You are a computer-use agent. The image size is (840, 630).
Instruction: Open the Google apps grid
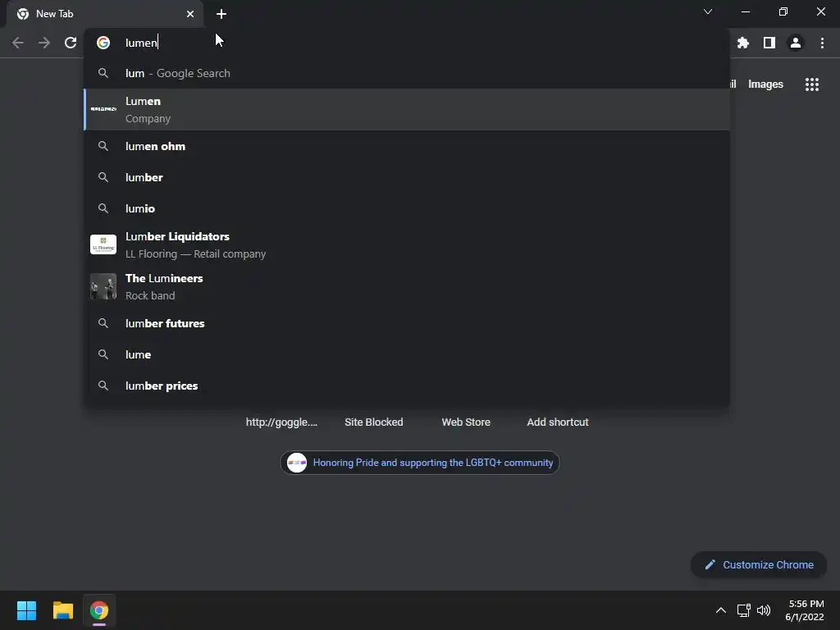pos(812,84)
